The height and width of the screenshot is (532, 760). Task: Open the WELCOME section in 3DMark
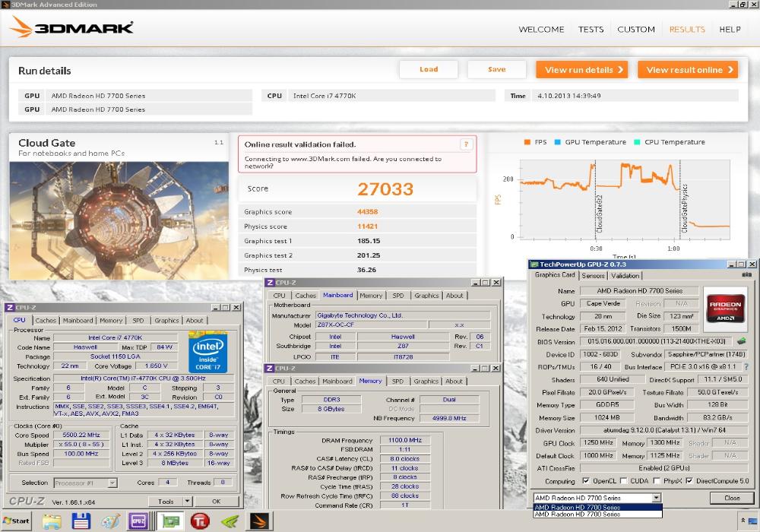pos(541,29)
